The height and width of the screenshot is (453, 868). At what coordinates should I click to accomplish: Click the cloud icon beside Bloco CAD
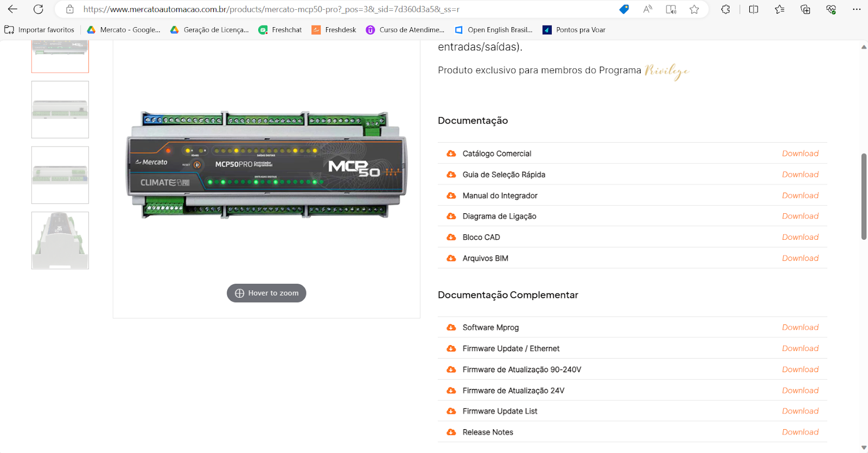tap(451, 237)
